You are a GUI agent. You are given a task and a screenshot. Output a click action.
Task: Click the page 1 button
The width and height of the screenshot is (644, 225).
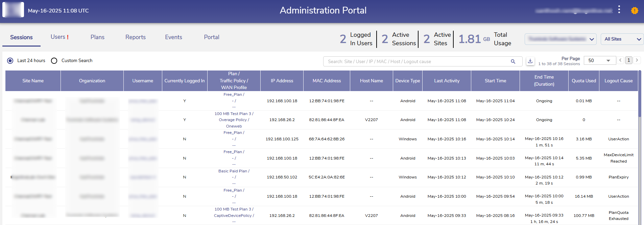tap(628, 60)
